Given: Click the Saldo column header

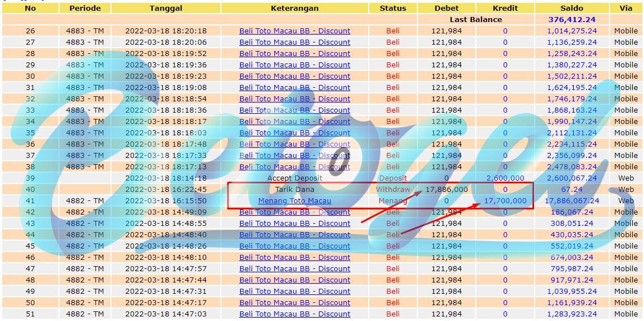Looking at the screenshot, I should click(x=572, y=8).
